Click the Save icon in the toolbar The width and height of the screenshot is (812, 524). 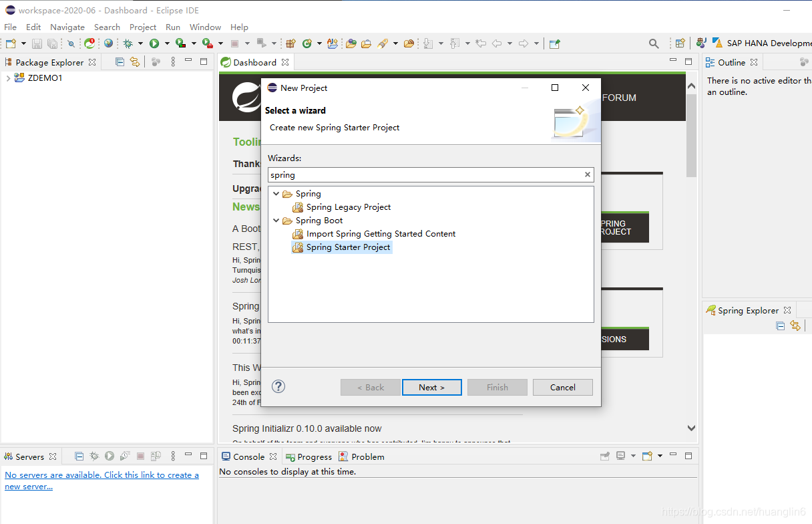coord(36,43)
